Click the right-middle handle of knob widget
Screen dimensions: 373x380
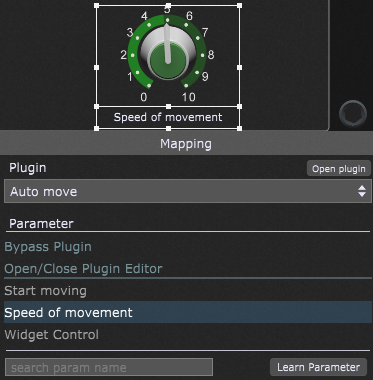(239, 67)
